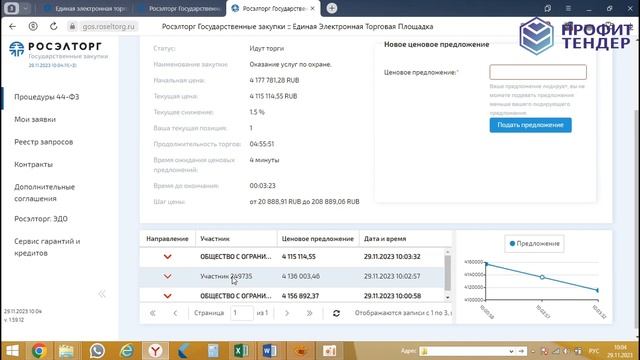This screenshot has width=640, height=360.
Task: Go to last page of bids
Action: (x=309, y=313)
